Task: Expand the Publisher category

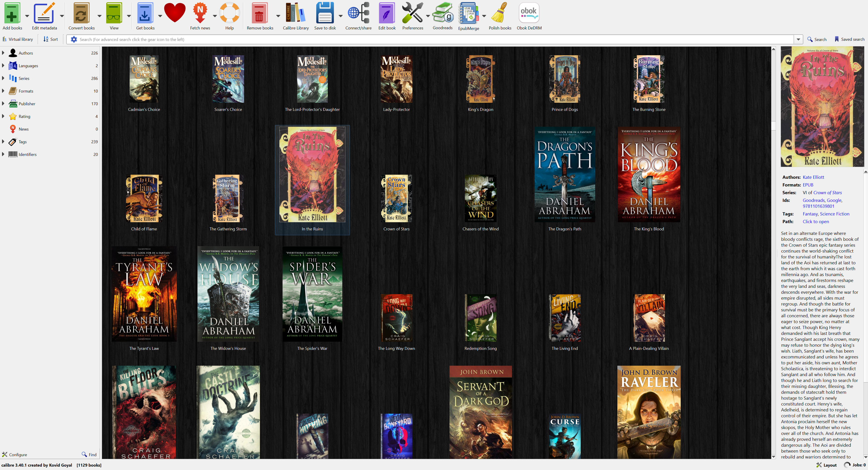Action: [x=3, y=103]
